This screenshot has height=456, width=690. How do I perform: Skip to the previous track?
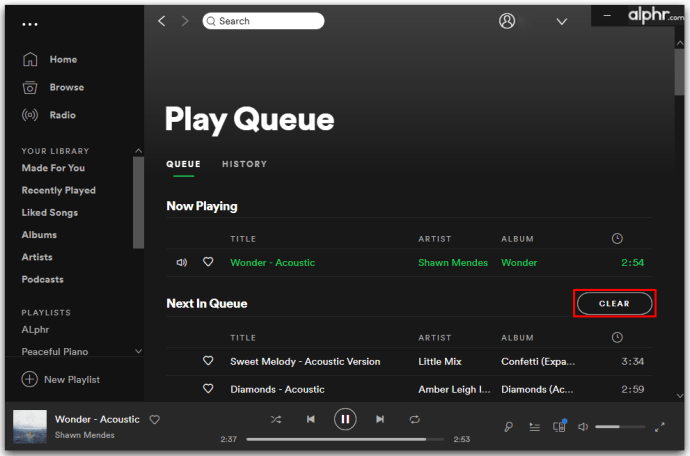[311, 419]
